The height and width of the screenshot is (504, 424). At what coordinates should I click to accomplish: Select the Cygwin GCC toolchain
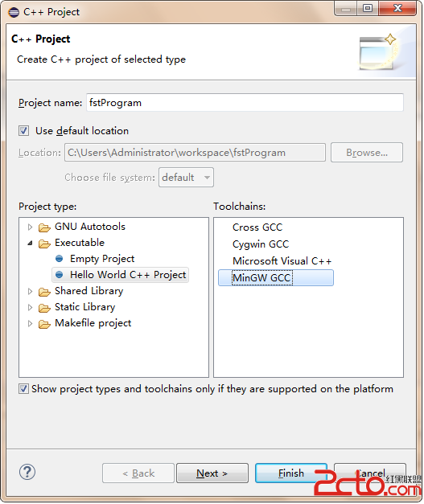point(261,244)
